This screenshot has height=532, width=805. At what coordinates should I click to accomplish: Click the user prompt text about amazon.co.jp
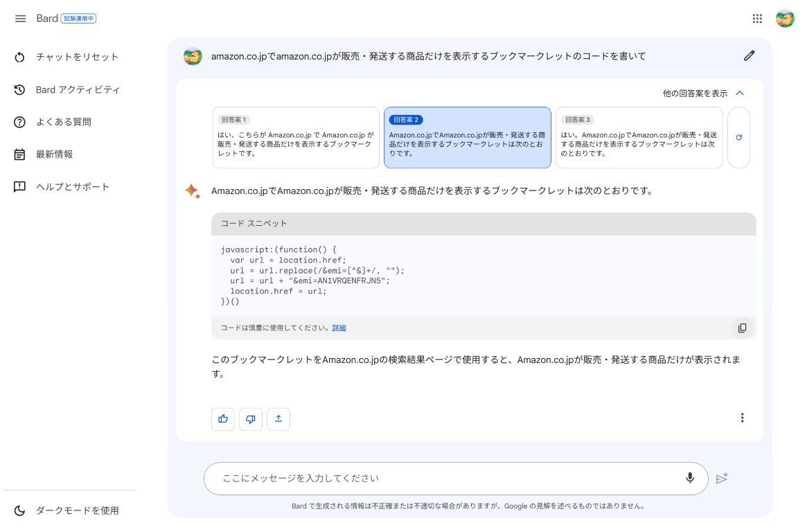429,56
